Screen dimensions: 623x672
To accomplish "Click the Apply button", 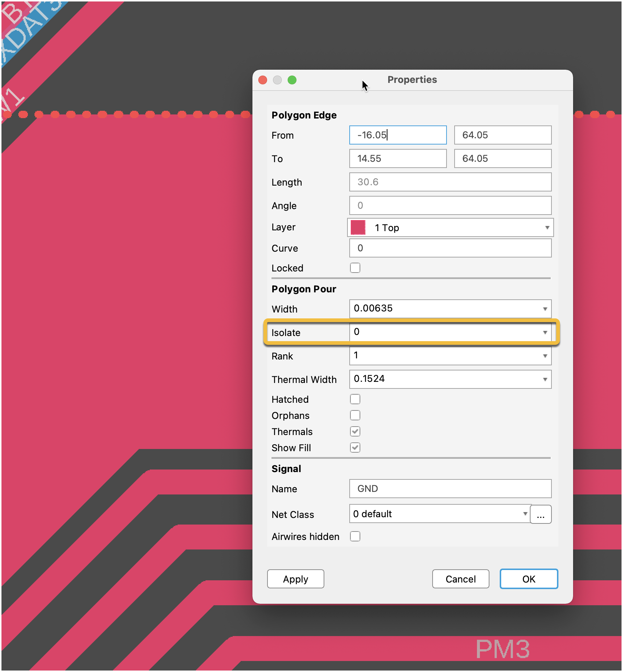I will point(295,579).
